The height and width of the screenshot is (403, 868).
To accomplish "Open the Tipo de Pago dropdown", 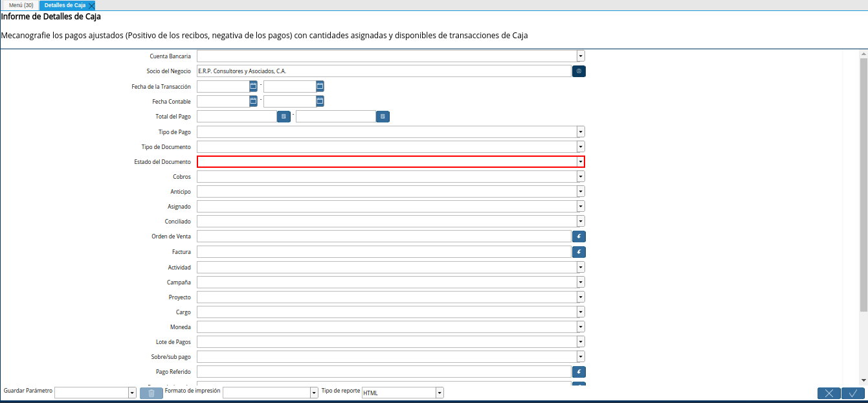I will (x=580, y=132).
